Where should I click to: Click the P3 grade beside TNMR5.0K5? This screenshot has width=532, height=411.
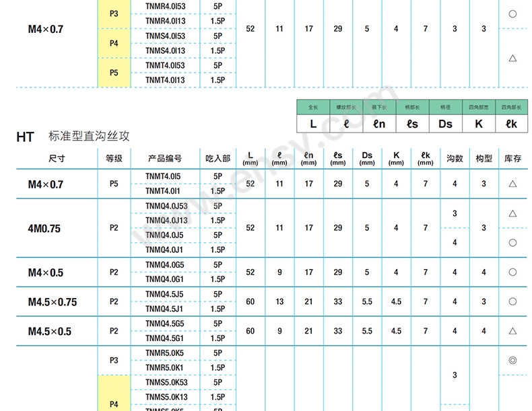(x=114, y=360)
